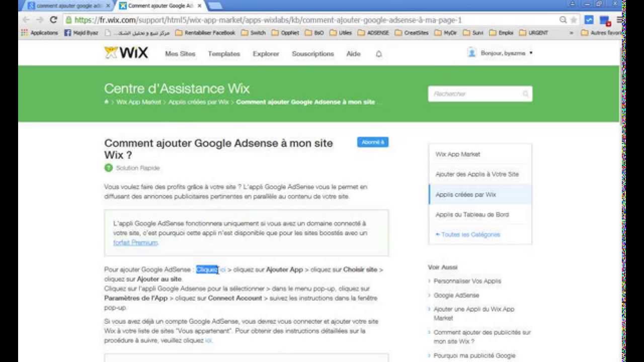Click the bookmark star icon in address bar
This screenshot has width=644, height=362.
coord(573,20)
